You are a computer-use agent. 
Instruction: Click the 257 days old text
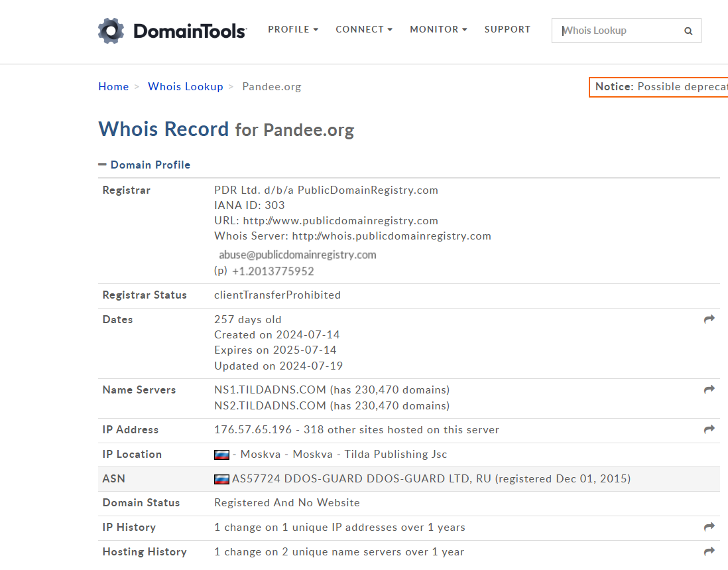pos(247,320)
